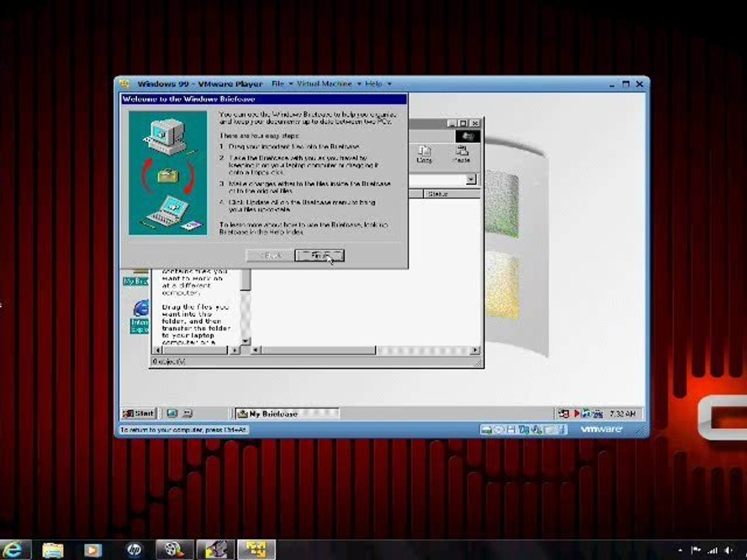
Task: Click the host network signal icon
Action: click(712, 551)
